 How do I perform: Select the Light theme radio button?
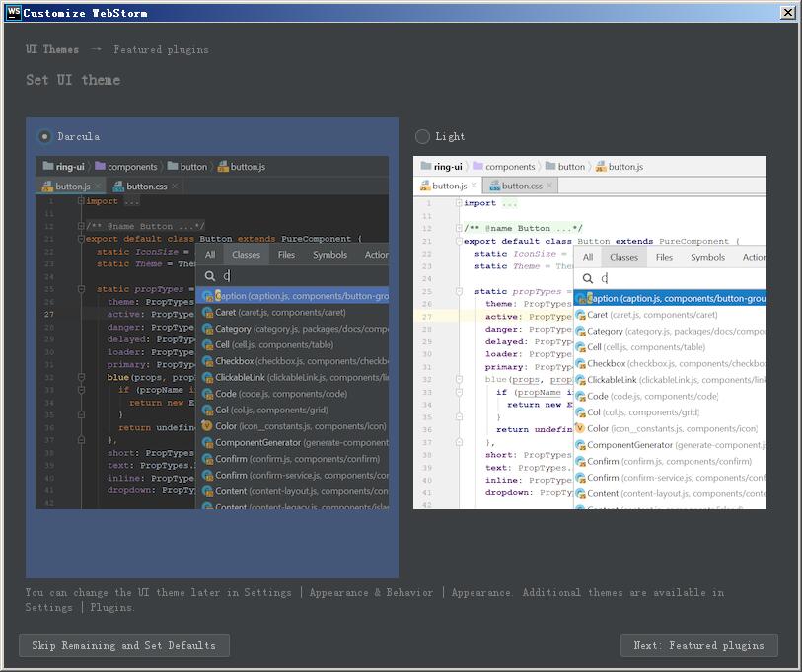click(x=422, y=136)
